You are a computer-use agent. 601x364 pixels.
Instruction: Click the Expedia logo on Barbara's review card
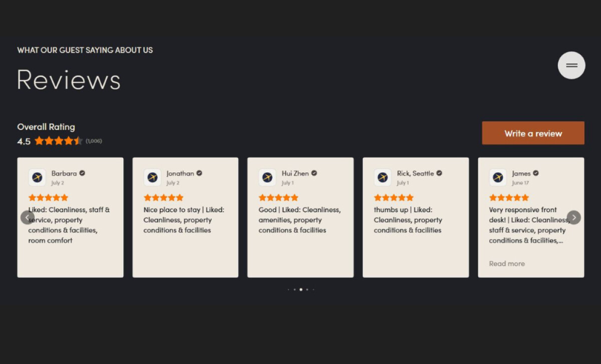click(37, 177)
